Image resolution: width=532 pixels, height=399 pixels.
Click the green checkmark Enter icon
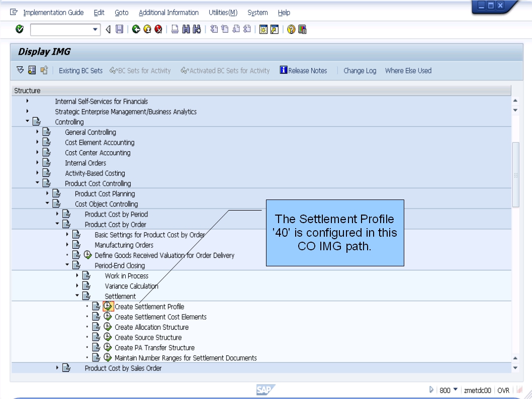pyautogui.click(x=20, y=30)
